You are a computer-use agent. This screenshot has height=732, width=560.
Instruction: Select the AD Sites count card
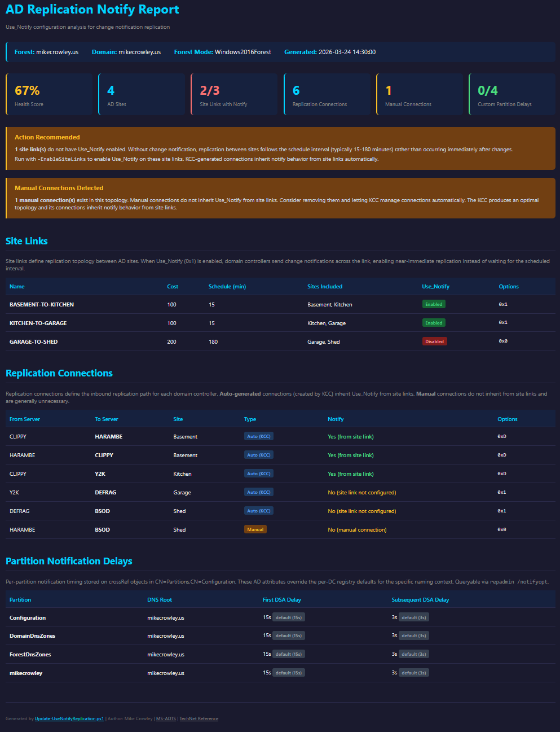pyautogui.click(x=142, y=94)
